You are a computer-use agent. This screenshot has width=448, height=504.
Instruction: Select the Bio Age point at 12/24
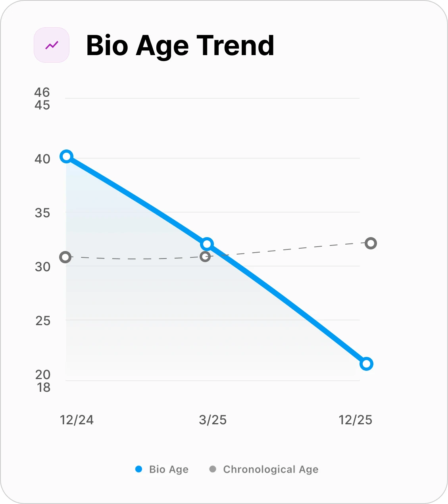(x=66, y=156)
